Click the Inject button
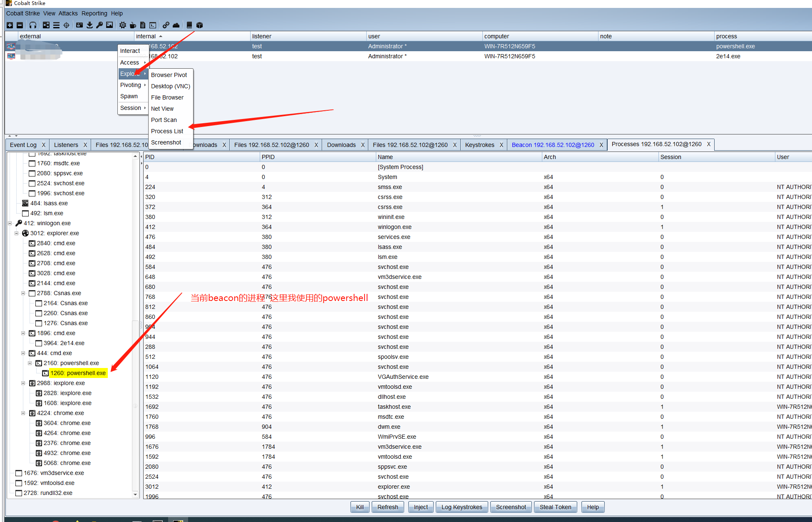The height and width of the screenshot is (522, 812). (421, 507)
